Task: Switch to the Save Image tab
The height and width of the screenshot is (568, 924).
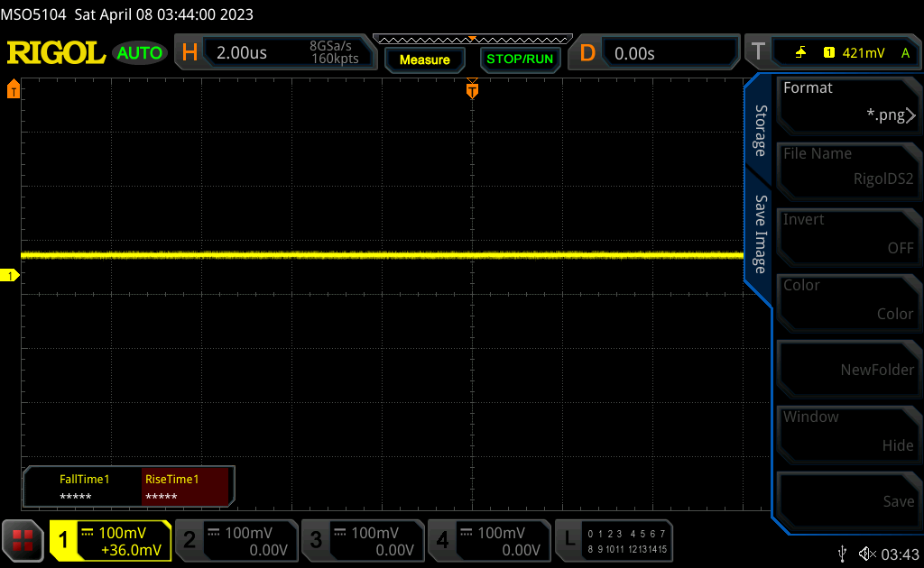Action: point(761,234)
